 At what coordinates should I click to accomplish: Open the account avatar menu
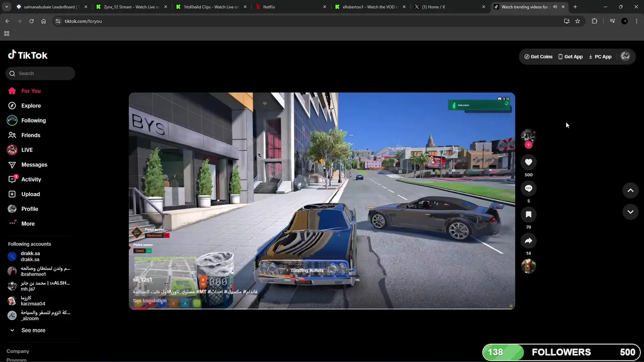coord(625,56)
